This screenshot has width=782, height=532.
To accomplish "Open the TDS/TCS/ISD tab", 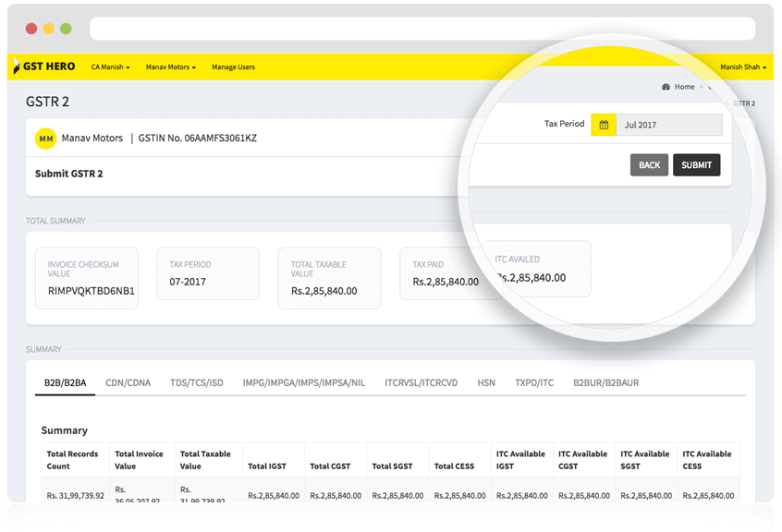I will [197, 382].
